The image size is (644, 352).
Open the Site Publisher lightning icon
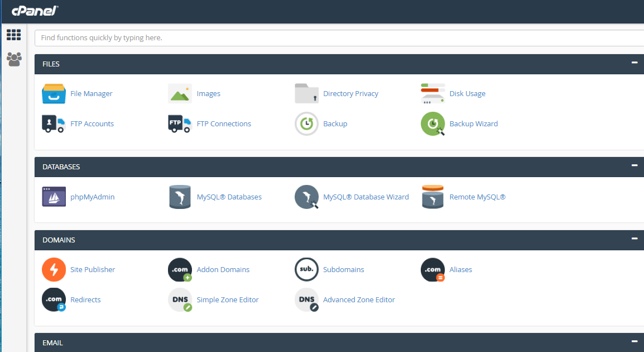(54, 269)
